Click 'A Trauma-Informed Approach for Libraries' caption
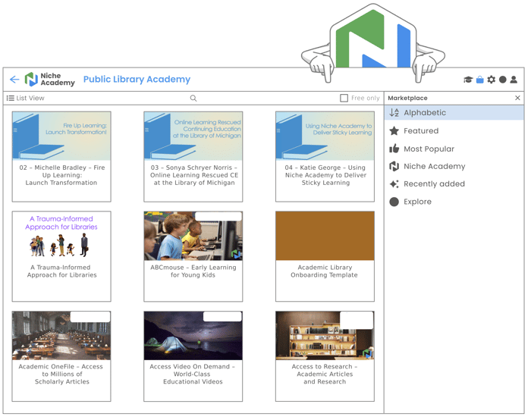The height and width of the screenshot is (420, 531). 61,271
